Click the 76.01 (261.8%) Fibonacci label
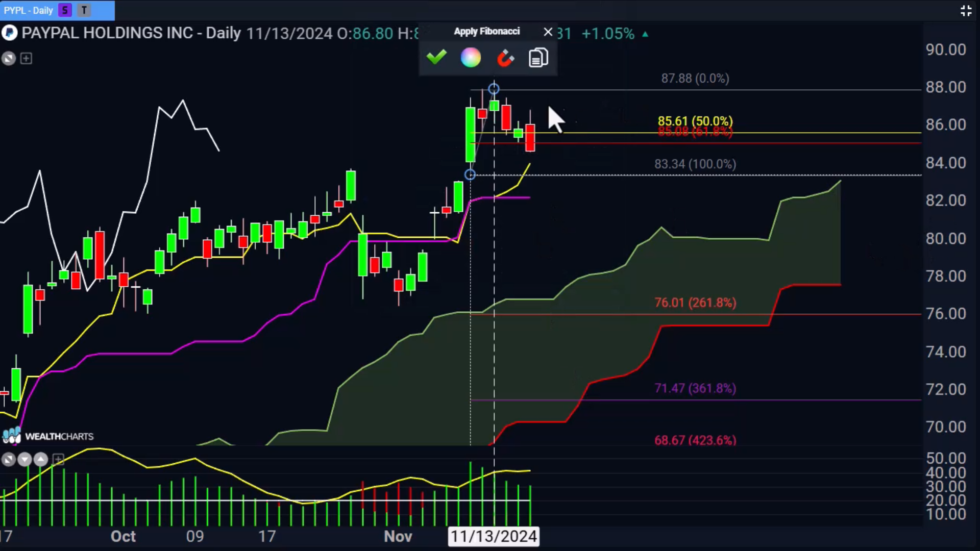The image size is (980, 551). tap(695, 303)
